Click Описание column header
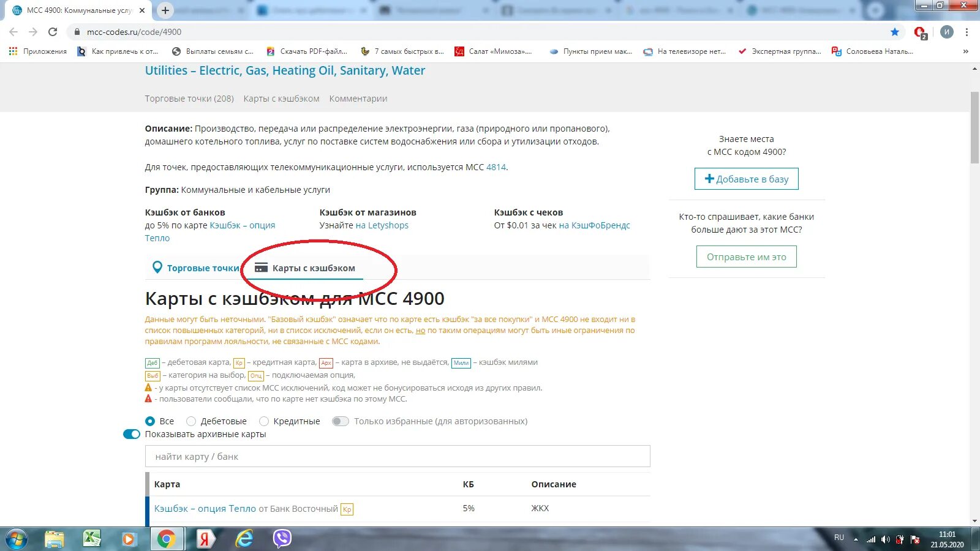Image resolution: width=980 pixels, height=551 pixels. (x=554, y=484)
